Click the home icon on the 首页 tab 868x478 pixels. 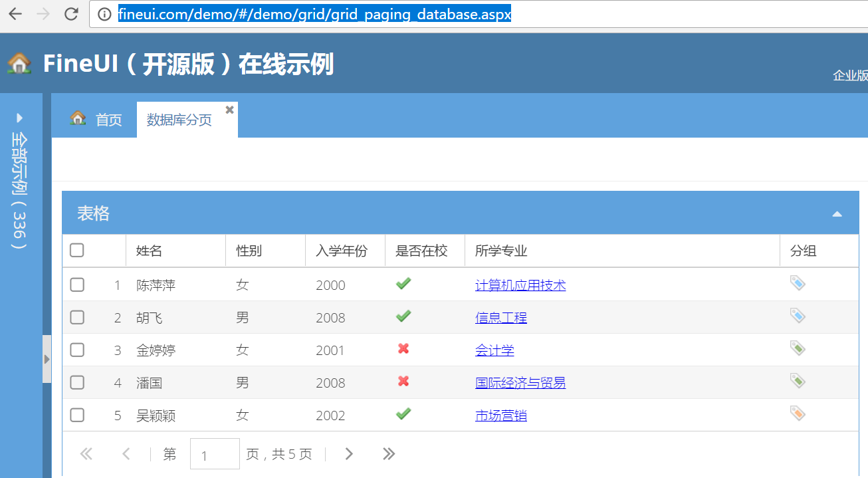tap(78, 118)
